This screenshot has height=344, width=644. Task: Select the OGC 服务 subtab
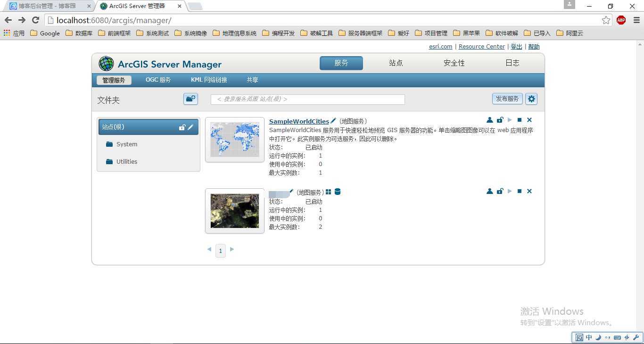(x=158, y=80)
